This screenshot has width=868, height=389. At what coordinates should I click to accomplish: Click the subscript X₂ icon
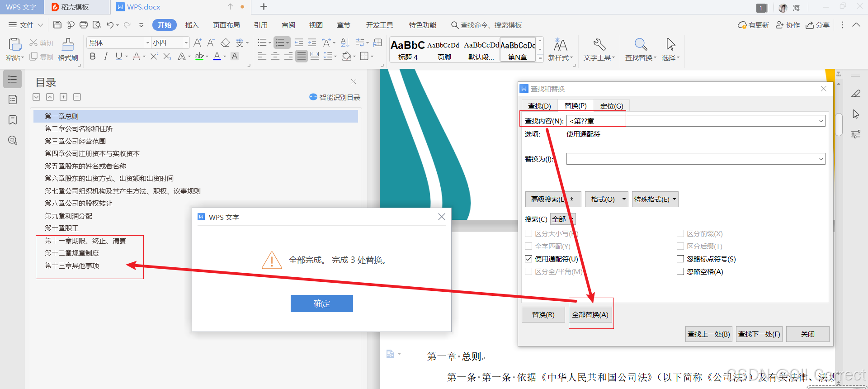click(x=167, y=56)
